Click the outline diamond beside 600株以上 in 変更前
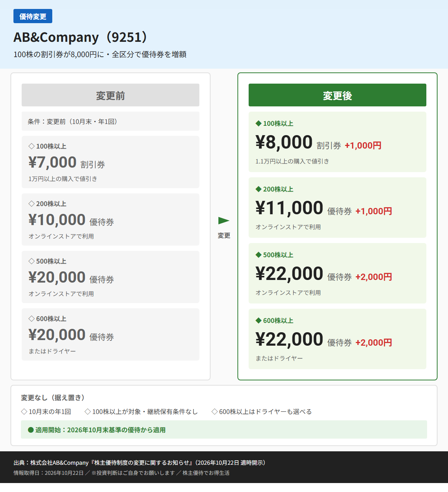Viewport: 448px width, 492px height. click(x=32, y=319)
